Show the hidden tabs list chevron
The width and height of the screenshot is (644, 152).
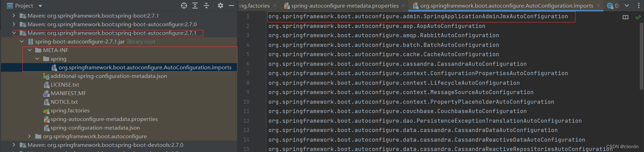pos(627,6)
